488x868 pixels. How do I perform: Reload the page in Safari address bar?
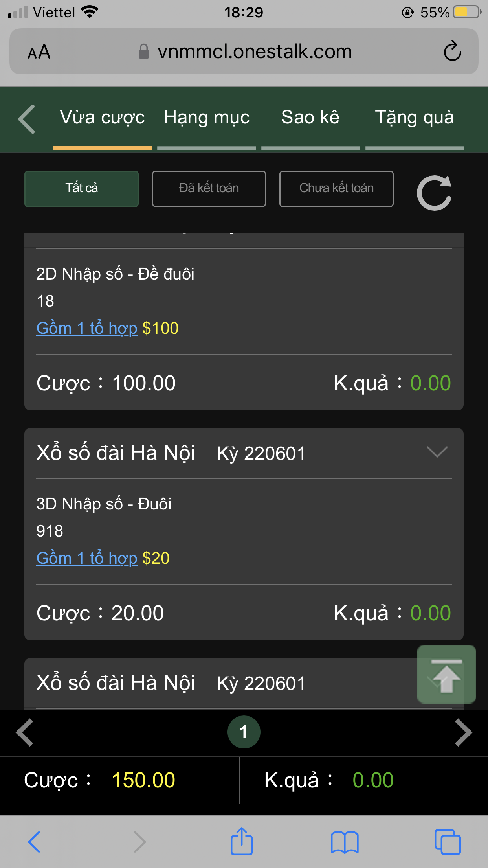tap(452, 51)
